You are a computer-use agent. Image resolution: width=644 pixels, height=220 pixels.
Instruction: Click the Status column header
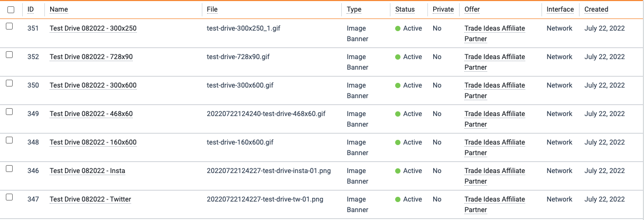[405, 9]
